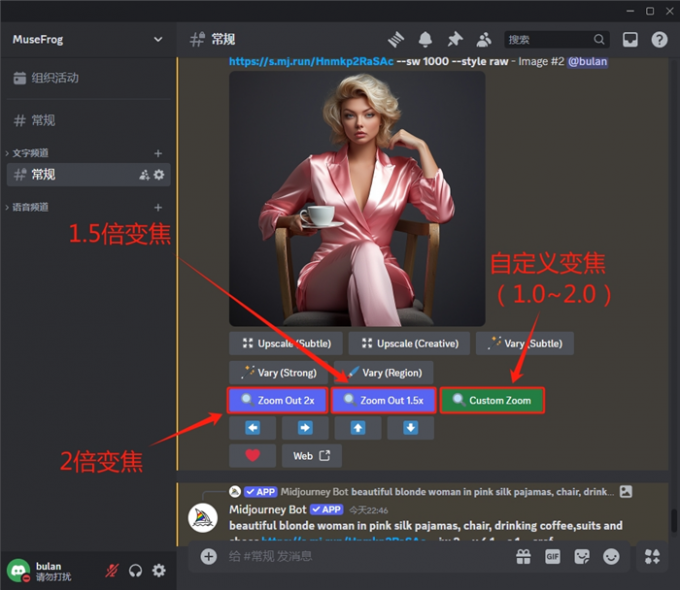Open the threads icon in channel header
Image resolution: width=680 pixels, height=590 pixels.
pyautogui.click(x=396, y=39)
